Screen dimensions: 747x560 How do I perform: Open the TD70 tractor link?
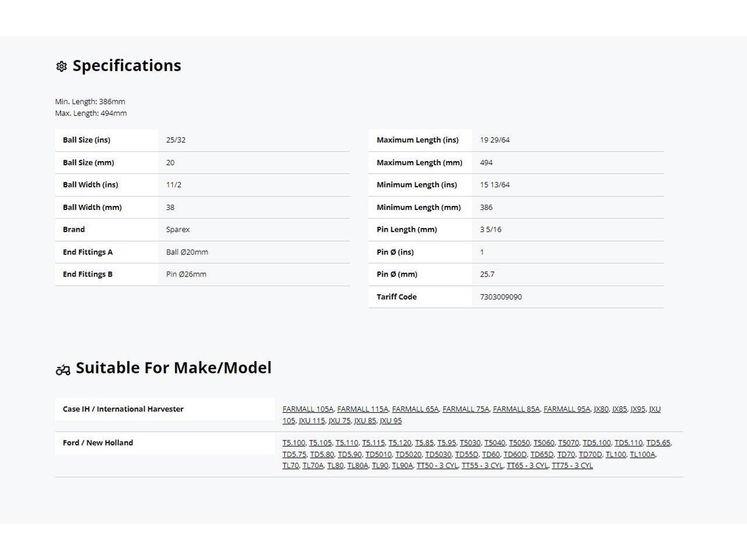(566, 454)
